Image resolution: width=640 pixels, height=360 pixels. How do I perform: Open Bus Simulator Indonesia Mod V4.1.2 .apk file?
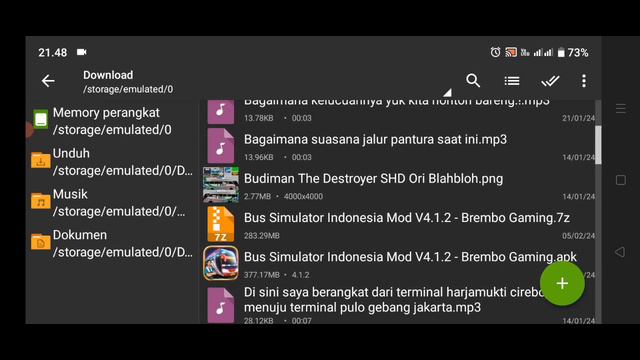coord(399,264)
